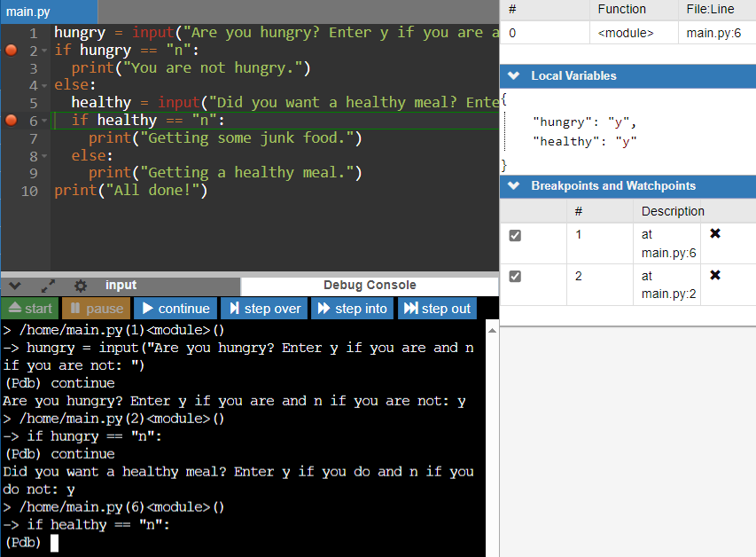Select the <module> call stack row
Screen dimensions: 756x557
pyautogui.click(x=626, y=33)
